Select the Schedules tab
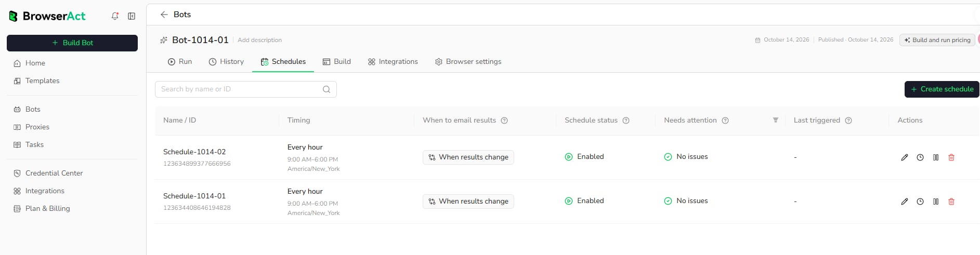Image resolution: width=980 pixels, height=255 pixels. tap(283, 61)
